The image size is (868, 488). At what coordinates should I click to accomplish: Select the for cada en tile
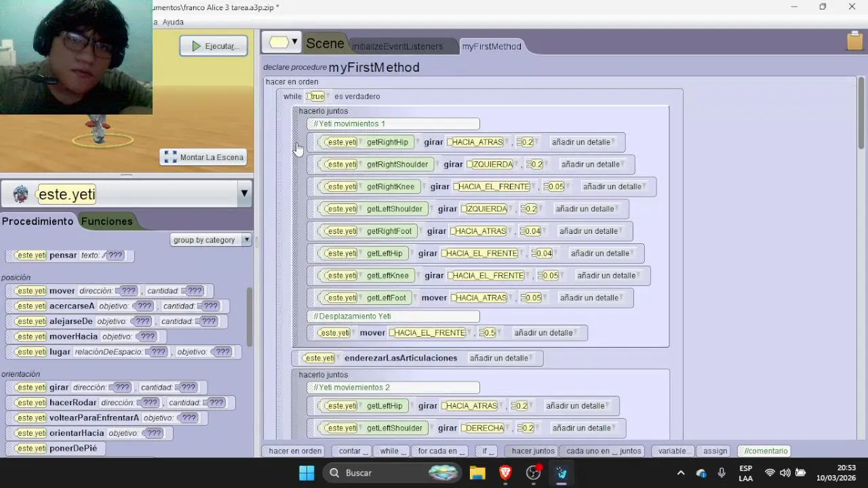[441, 451]
